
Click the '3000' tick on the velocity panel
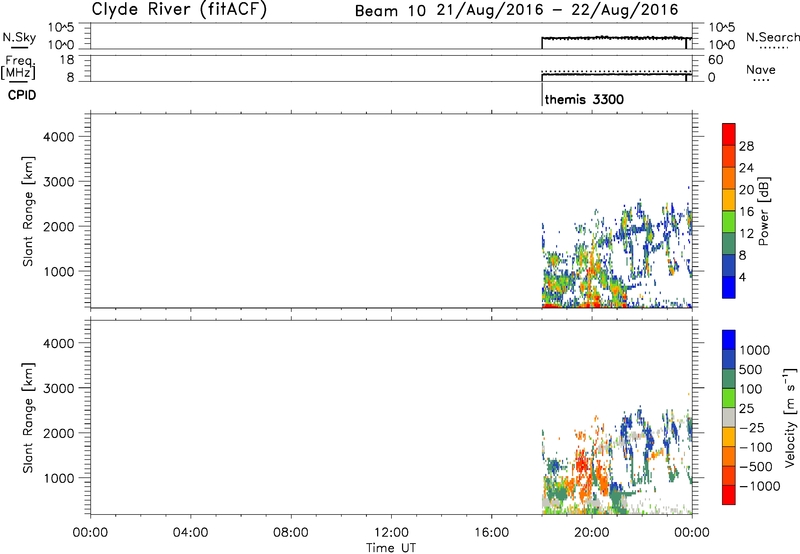[59, 388]
